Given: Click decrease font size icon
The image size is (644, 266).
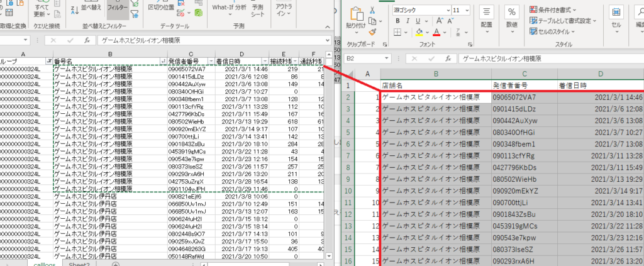Looking at the screenshot, I should tap(450, 21).
